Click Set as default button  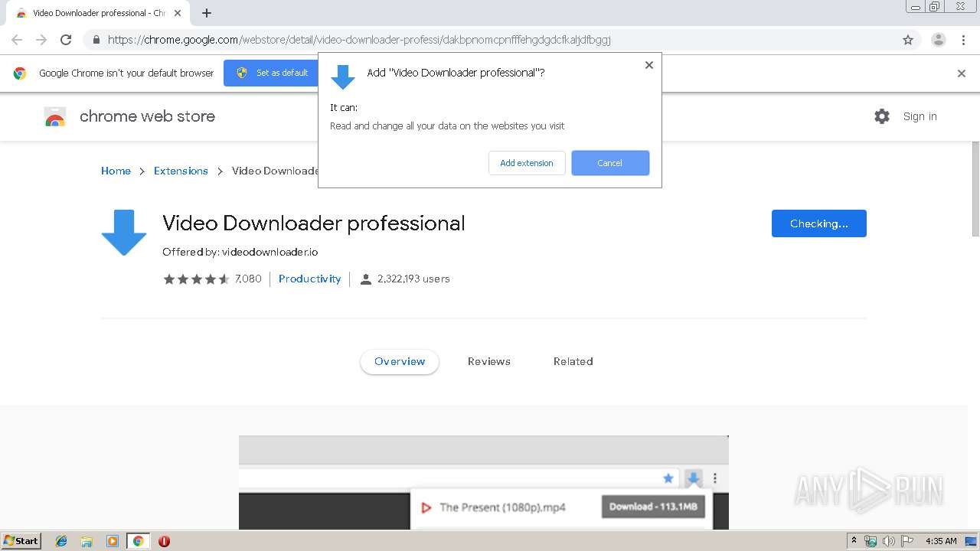click(x=273, y=73)
